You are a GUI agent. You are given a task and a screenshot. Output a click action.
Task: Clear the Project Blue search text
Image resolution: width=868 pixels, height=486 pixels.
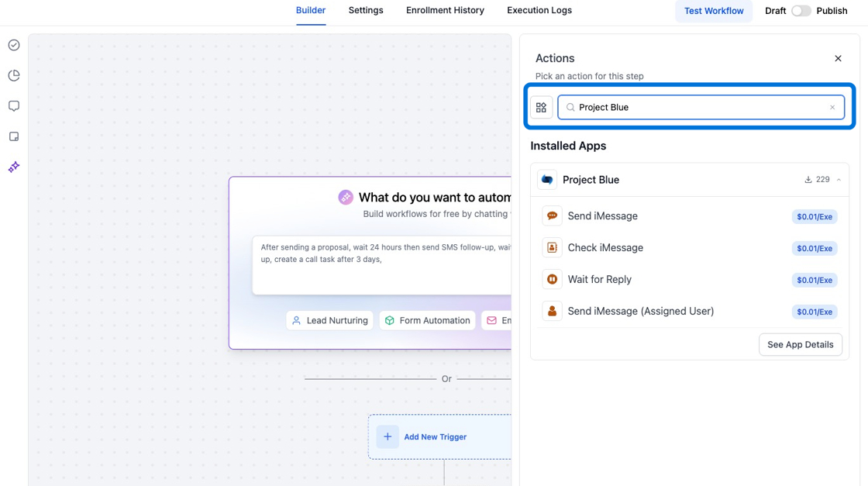832,107
